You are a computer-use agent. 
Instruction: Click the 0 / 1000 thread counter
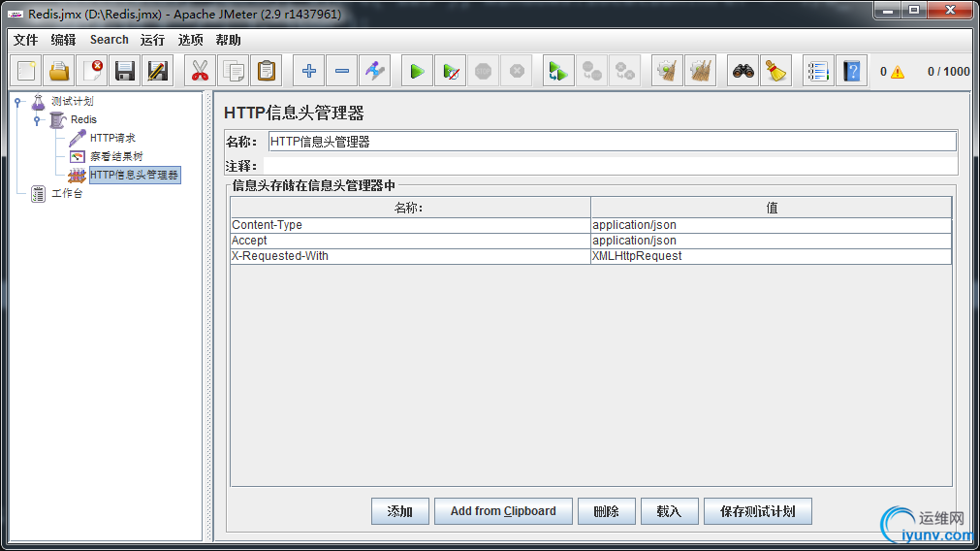[948, 72]
